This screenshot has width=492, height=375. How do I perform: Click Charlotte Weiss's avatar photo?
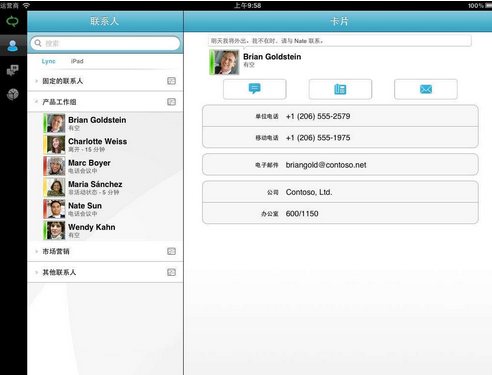point(56,145)
